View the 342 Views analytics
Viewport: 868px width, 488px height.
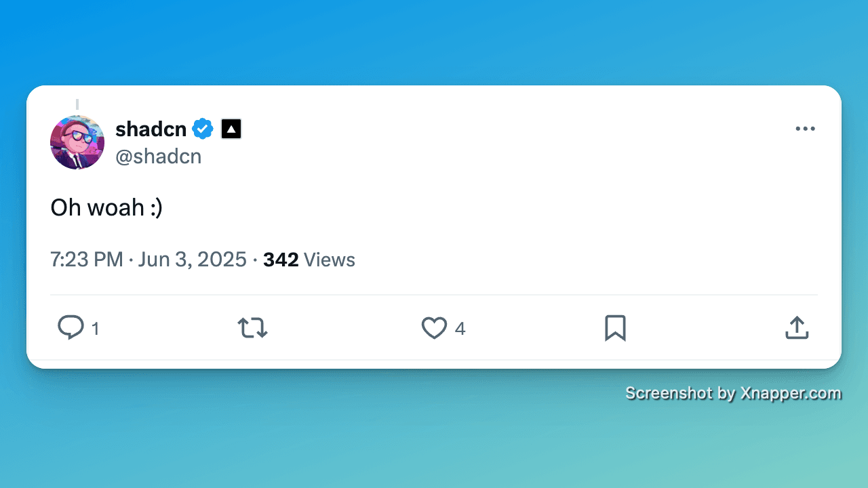tap(309, 260)
